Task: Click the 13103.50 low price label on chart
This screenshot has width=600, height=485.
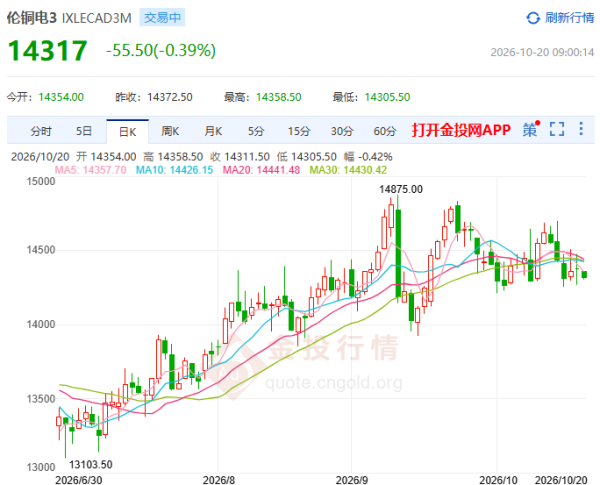Action: pos(91,465)
